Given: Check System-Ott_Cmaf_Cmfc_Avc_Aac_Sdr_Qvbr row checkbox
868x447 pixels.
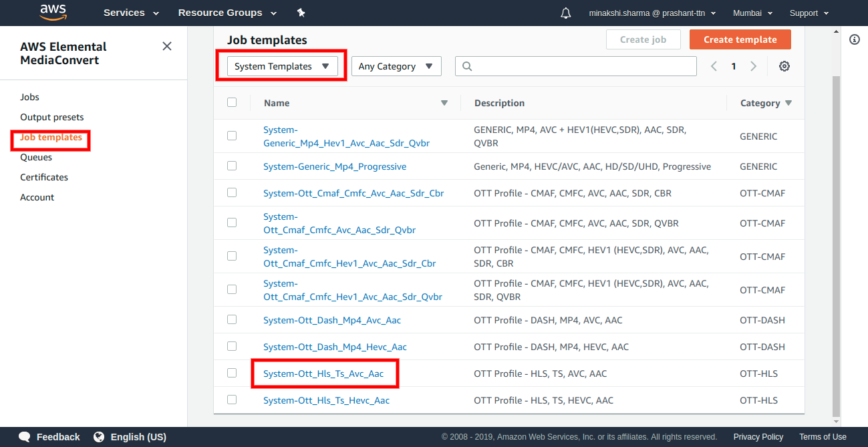Looking at the screenshot, I should (x=232, y=222).
